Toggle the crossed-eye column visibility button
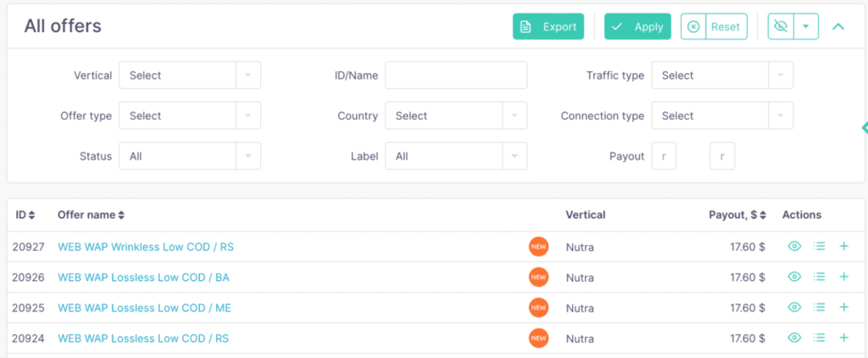Screen dimensions: 868x358 pyautogui.click(x=781, y=26)
